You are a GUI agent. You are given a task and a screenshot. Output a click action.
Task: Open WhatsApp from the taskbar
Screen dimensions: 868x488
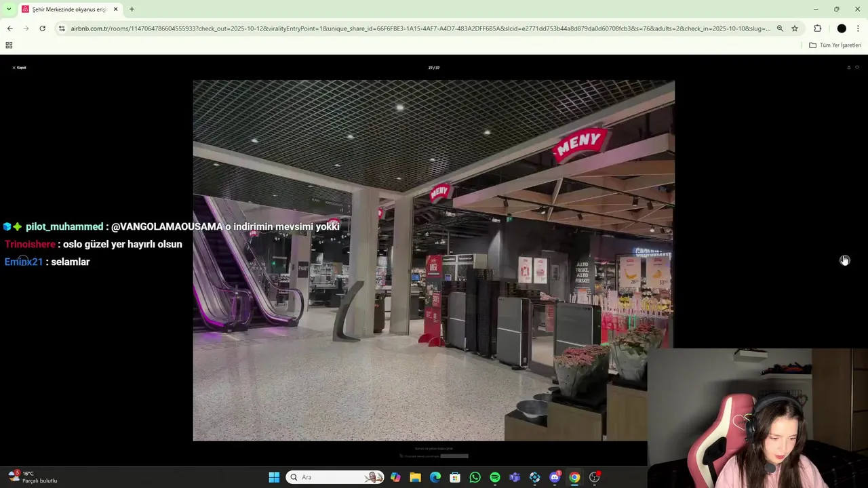click(x=475, y=477)
